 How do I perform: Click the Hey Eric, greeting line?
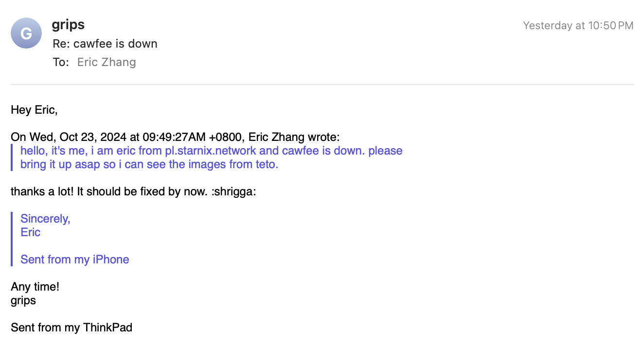click(34, 110)
